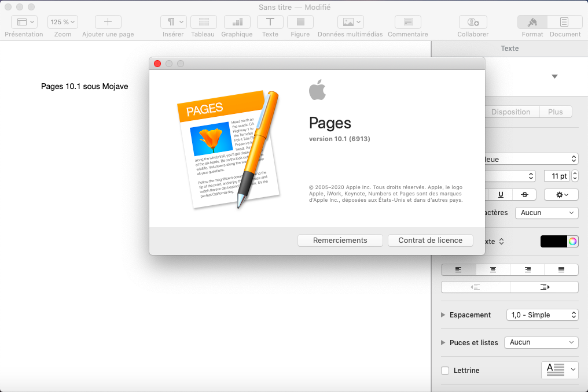This screenshot has height=392, width=588.
Task: Click the 'Pages 10.1 sous Mojave' text
Action: (x=84, y=86)
